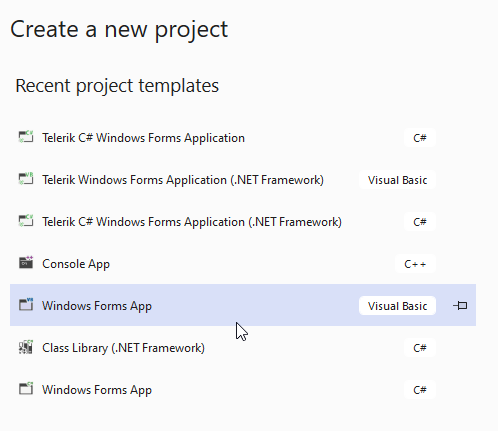Viewport: 498px width, 431px height.
Task: Open the Console App template
Action: [x=243, y=264]
